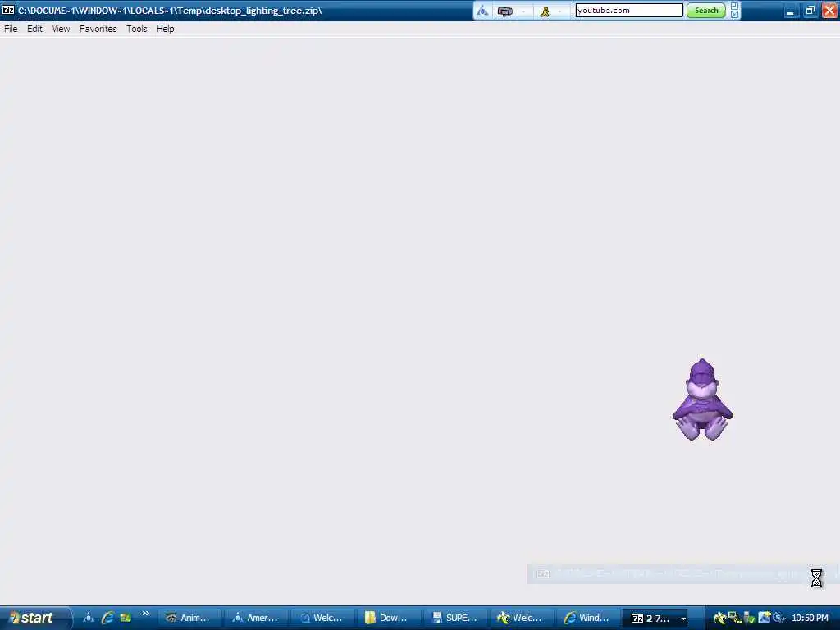Click the banana tray icon
The height and width of the screenshot is (630, 840).
pos(719,619)
